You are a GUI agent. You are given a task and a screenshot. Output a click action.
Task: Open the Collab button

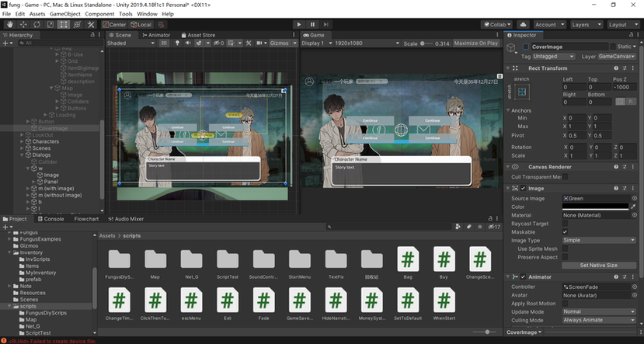coord(497,25)
